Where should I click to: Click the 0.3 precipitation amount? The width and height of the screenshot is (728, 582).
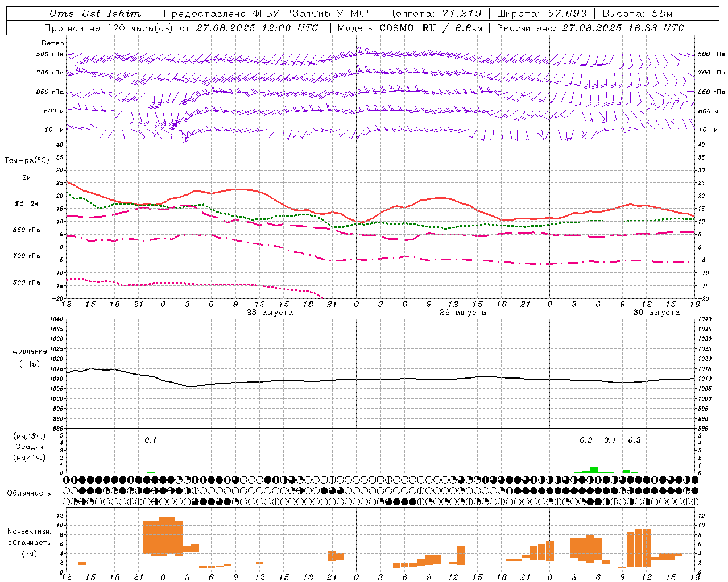634,440
